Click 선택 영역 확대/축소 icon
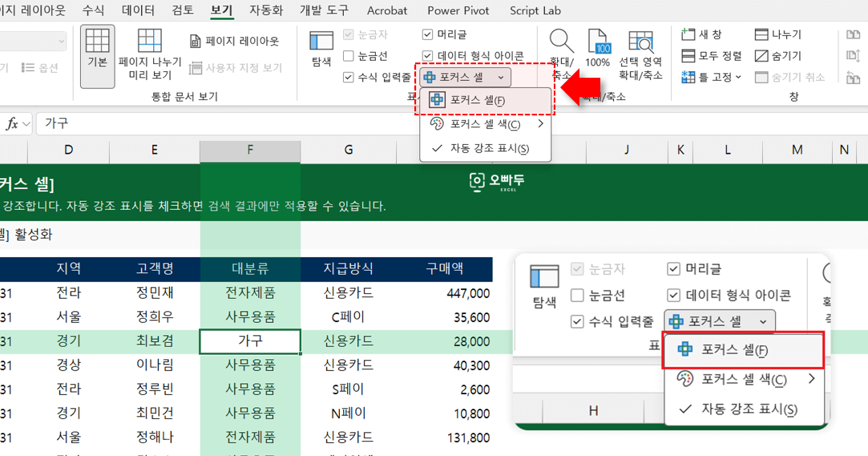Screen dimensions: 868x456 640,42
